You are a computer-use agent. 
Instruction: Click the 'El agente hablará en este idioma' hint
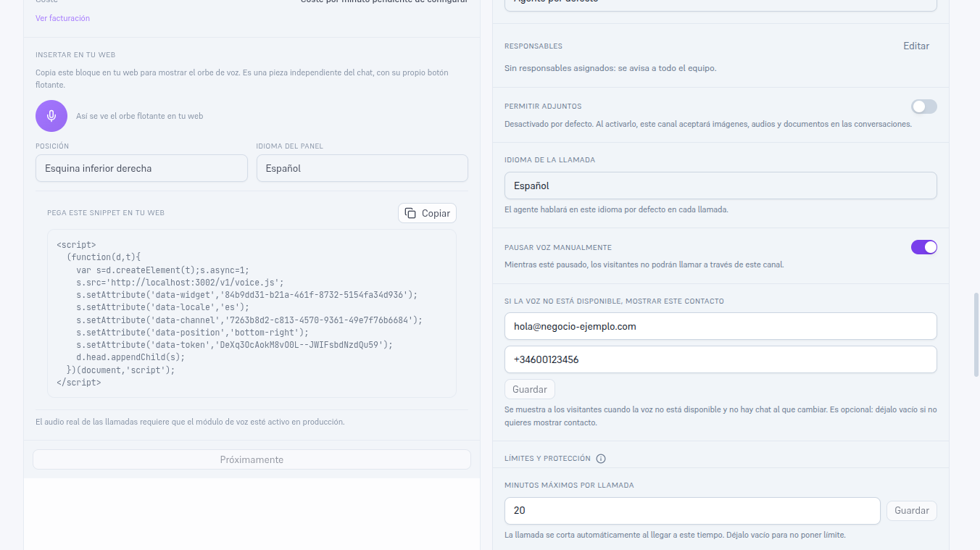(x=616, y=209)
